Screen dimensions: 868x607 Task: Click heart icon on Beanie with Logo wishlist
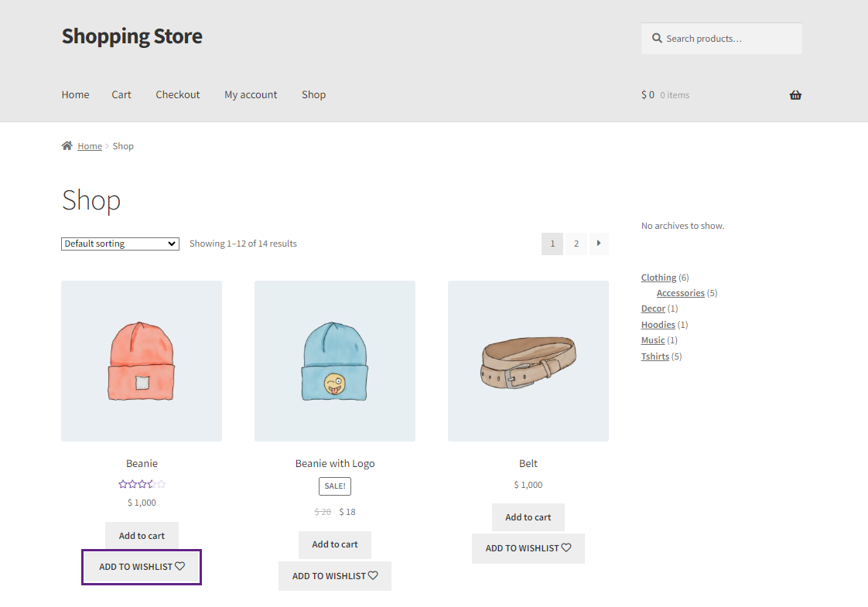(373, 575)
